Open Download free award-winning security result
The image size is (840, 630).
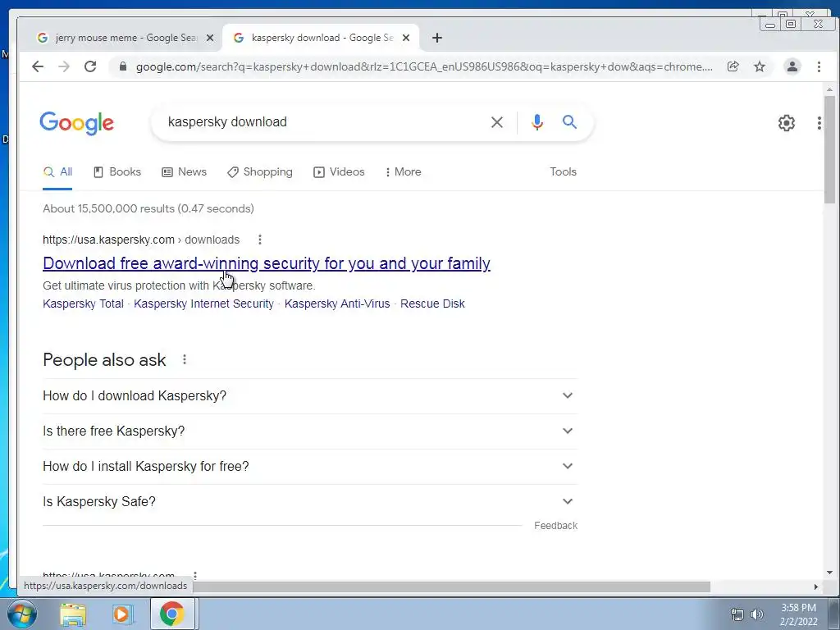pyautogui.click(x=267, y=263)
